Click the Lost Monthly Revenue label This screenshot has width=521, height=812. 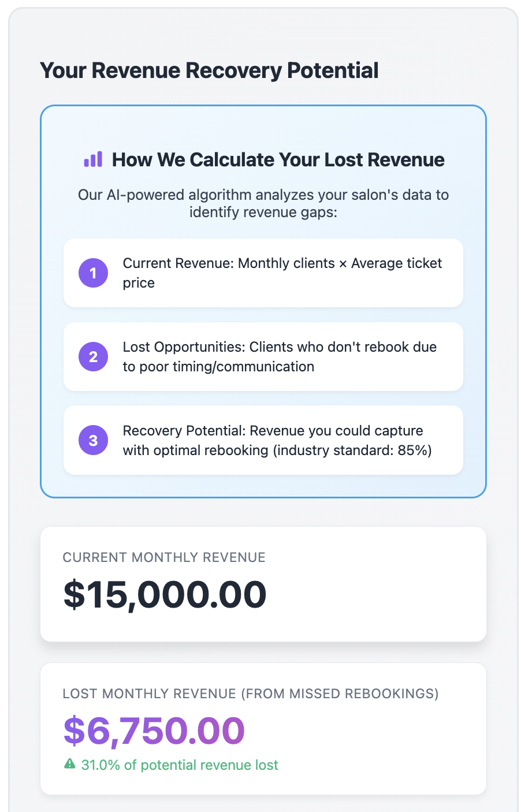(x=251, y=694)
